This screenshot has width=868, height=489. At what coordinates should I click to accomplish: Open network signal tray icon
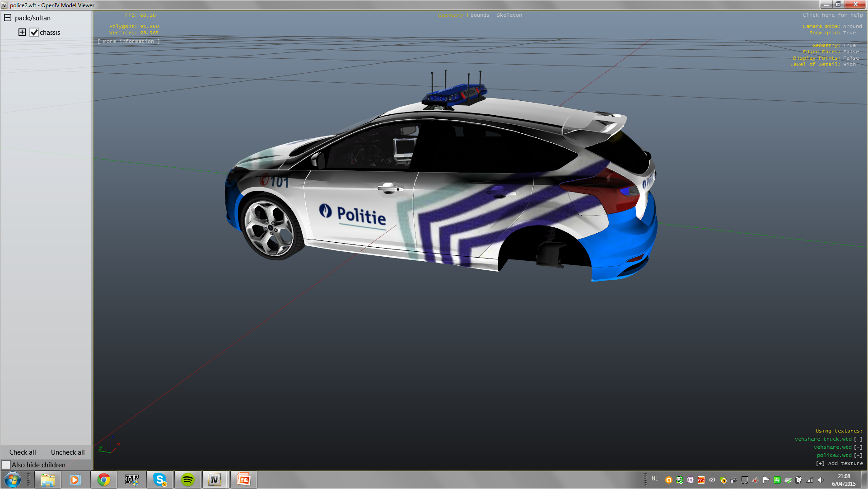click(810, 480)
